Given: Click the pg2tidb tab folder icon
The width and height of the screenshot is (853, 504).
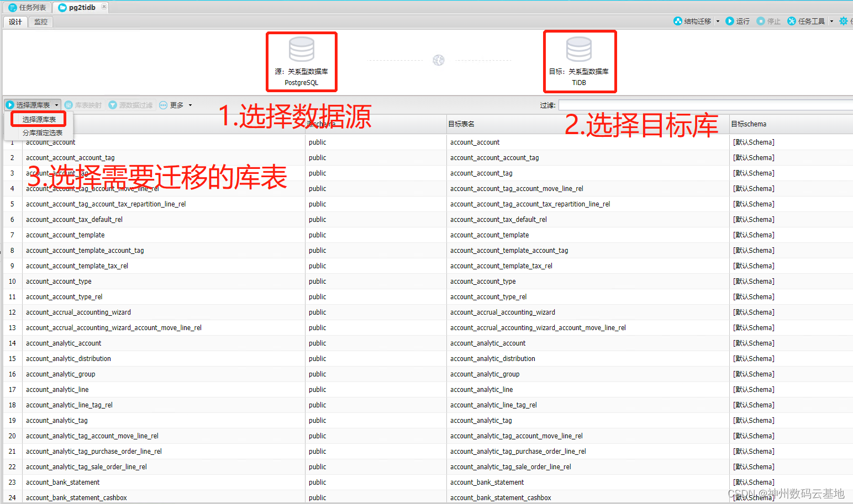Looking at the screenshot, I should (62, 8).
